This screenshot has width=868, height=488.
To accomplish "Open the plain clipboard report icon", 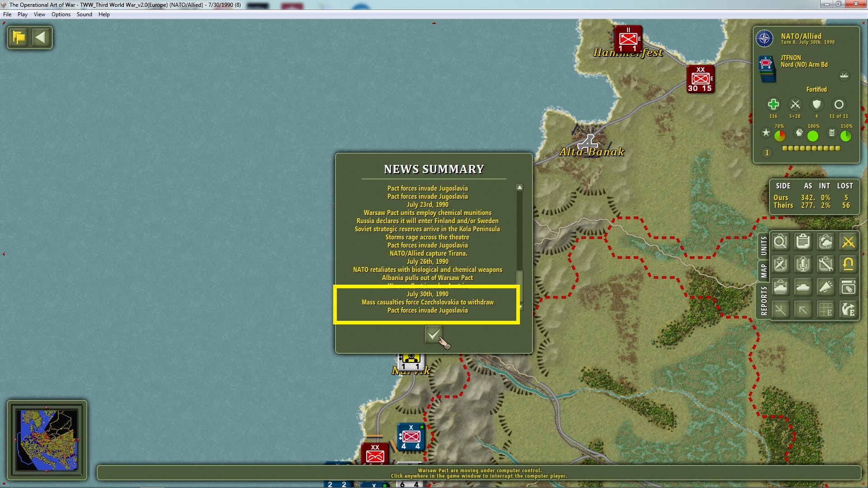I will (x=803, y=242).
